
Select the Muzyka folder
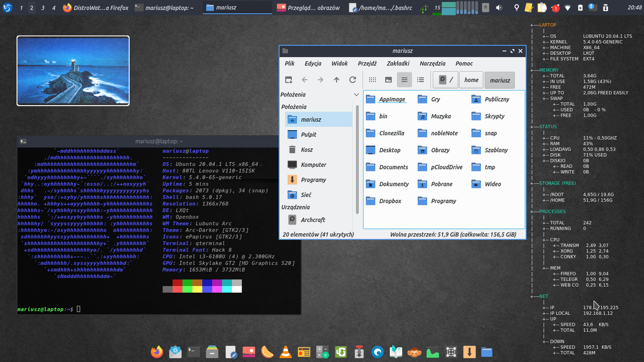pos(435,116)
